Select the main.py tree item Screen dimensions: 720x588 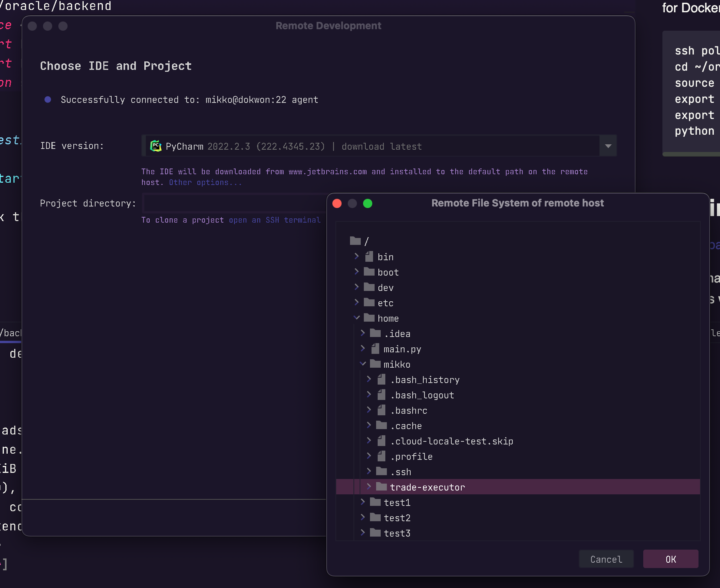(402, 349)
